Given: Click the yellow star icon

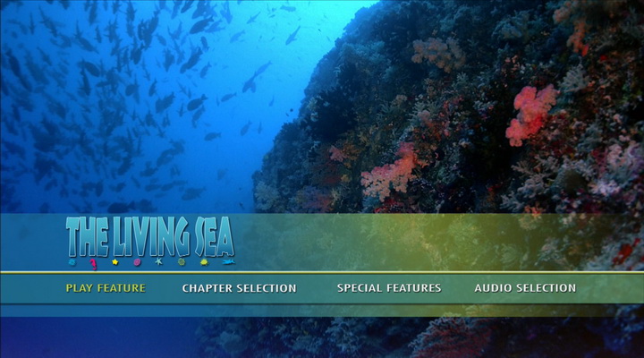Looking at the screenshot, I should point(115,262).
